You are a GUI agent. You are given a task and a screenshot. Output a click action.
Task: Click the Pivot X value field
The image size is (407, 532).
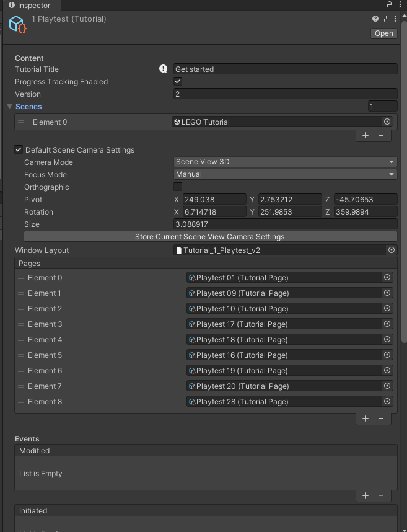[214, 200]
